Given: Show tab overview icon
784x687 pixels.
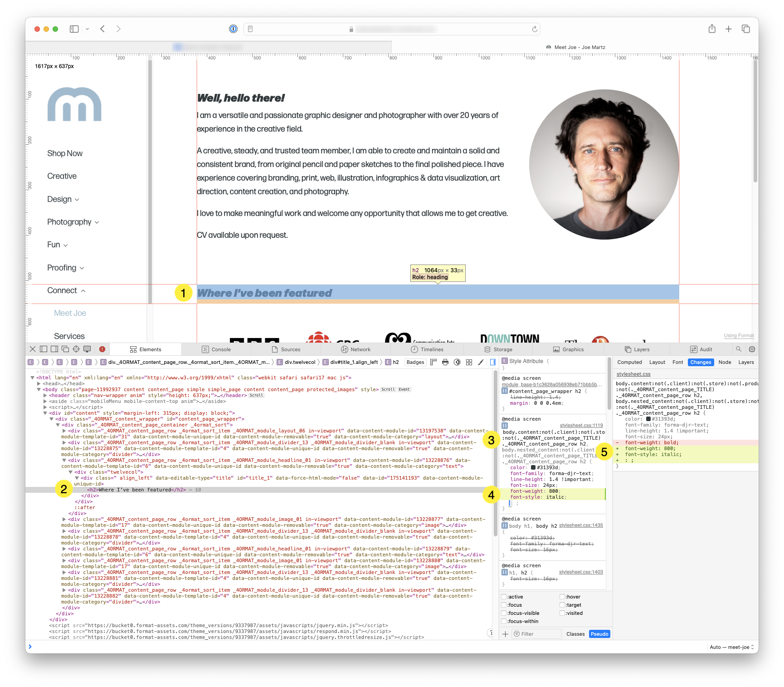Looking at the screenshot, I should (x=745, y=29).
